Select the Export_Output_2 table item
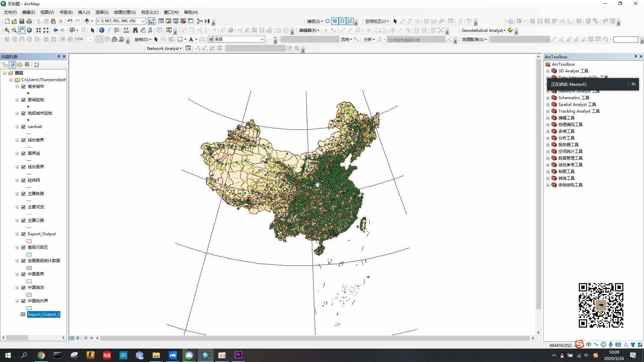Viewport: 644px width, 362px height. tap(44, 314)
